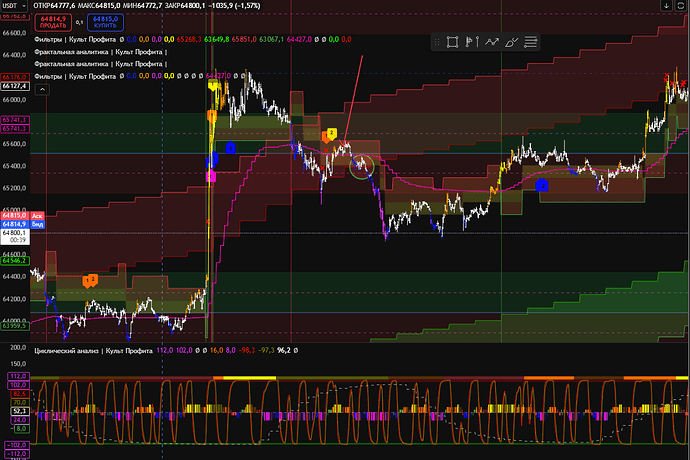Click the blue Bid (Бид) price label
690x460 pixels.
tap(36, 224)
